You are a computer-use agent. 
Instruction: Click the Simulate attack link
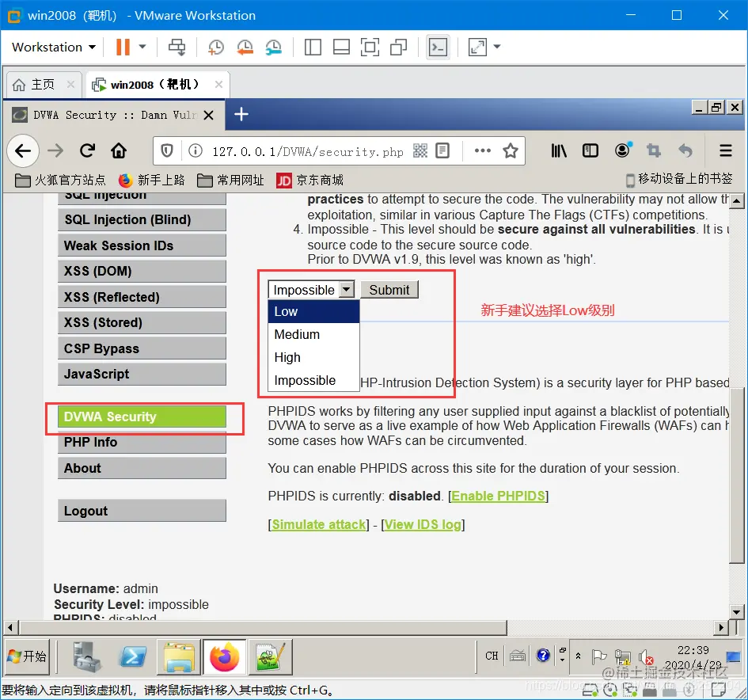tap(319, 524)
